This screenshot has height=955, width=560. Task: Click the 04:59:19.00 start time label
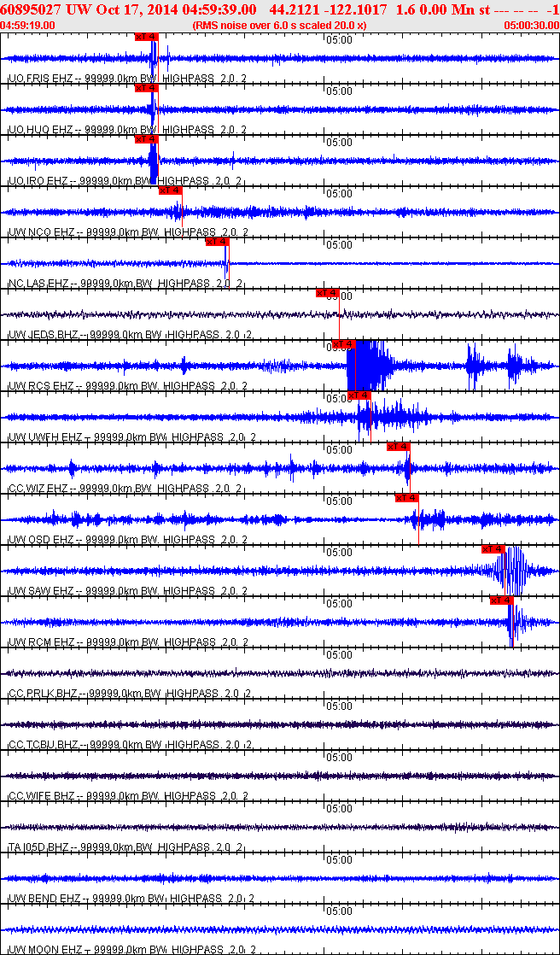[x=27, y=26]
